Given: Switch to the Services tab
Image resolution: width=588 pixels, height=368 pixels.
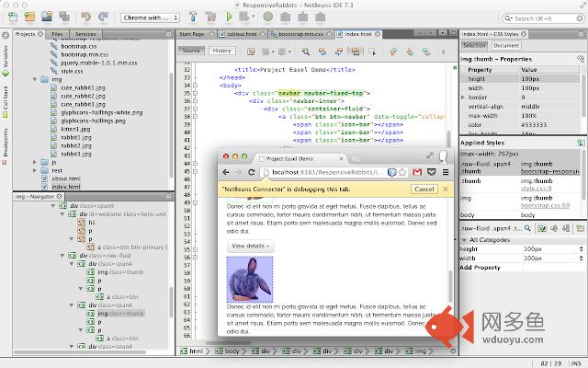Looking at the screenshot, I should 85,34.
